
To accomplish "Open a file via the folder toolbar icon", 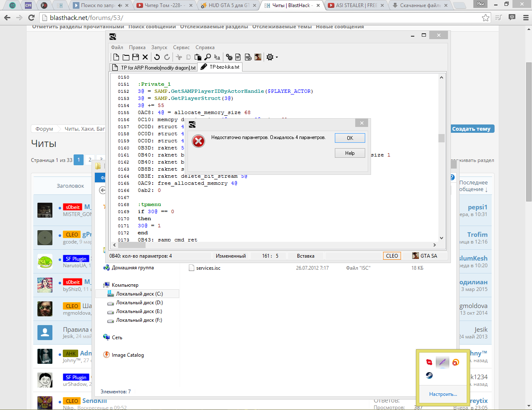I will tap(126, 57).
